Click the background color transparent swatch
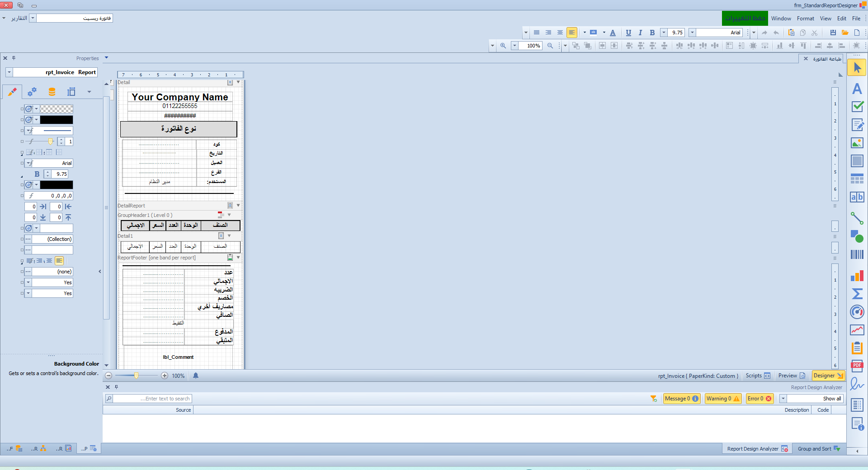Screen dimensions: 868x470 57,109
